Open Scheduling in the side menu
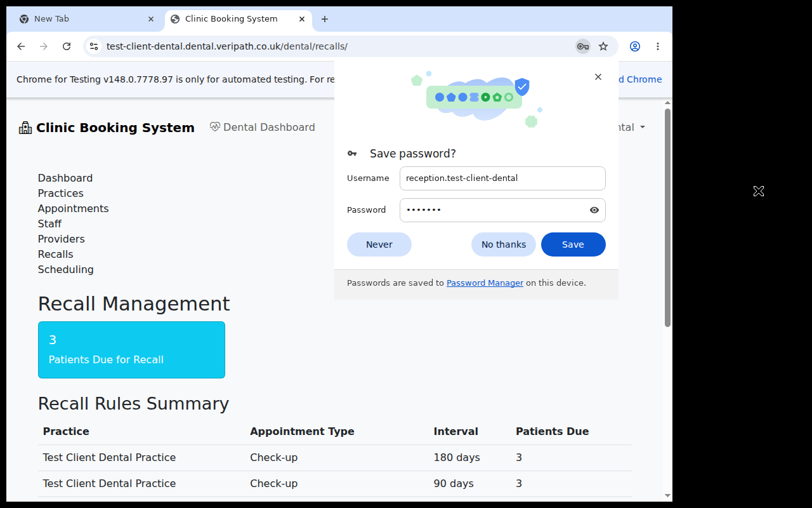The image size is (812, 508). click(x=65, y=269)
